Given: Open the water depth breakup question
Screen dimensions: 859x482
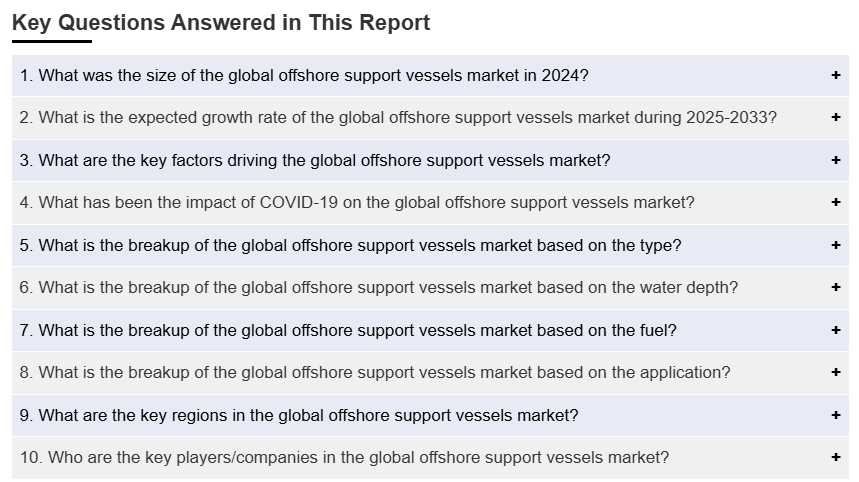Looking at the screenshot, I should 379,287.
